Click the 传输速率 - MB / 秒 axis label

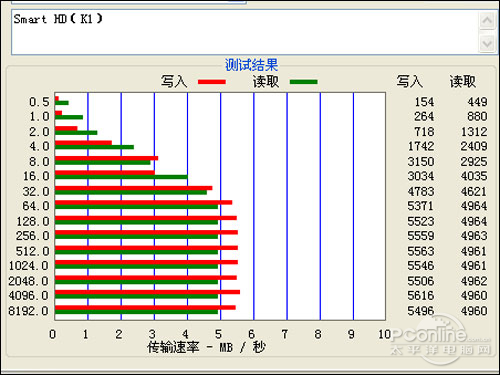207,347
